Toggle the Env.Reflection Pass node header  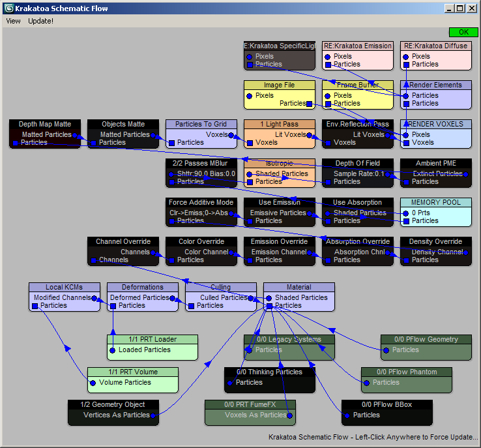tap(358, 124)
